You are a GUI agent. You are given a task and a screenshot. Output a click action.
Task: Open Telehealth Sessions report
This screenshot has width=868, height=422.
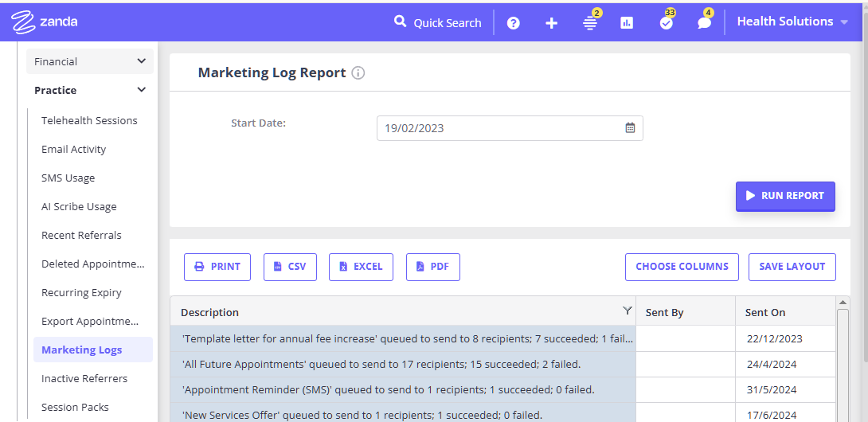coord(89,120)
